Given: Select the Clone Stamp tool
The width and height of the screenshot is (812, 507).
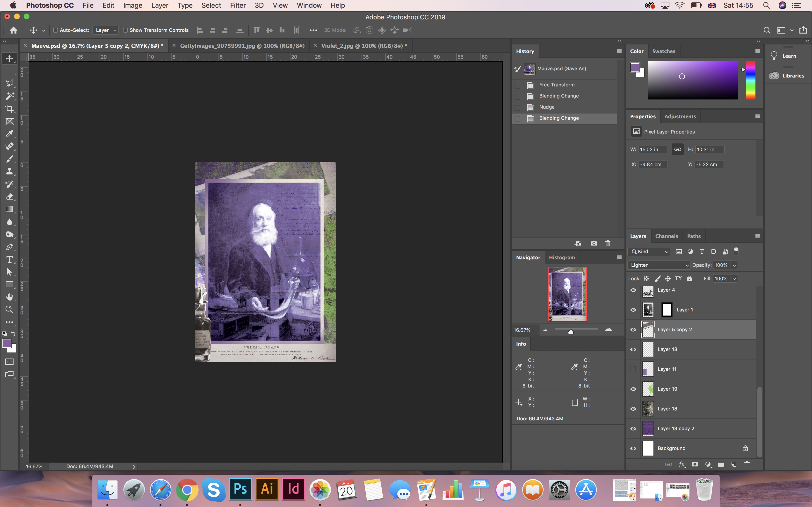Looking at the screenshot, I should [x=9, y=171].
